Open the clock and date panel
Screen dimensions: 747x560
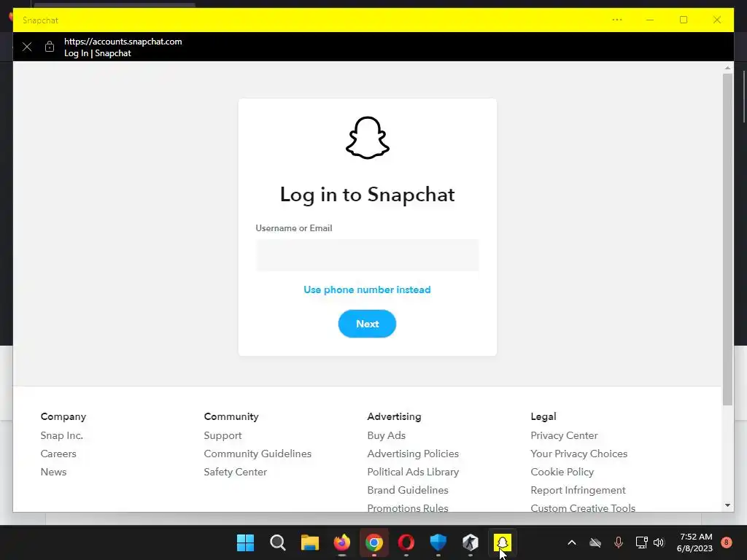click(695, 542)
